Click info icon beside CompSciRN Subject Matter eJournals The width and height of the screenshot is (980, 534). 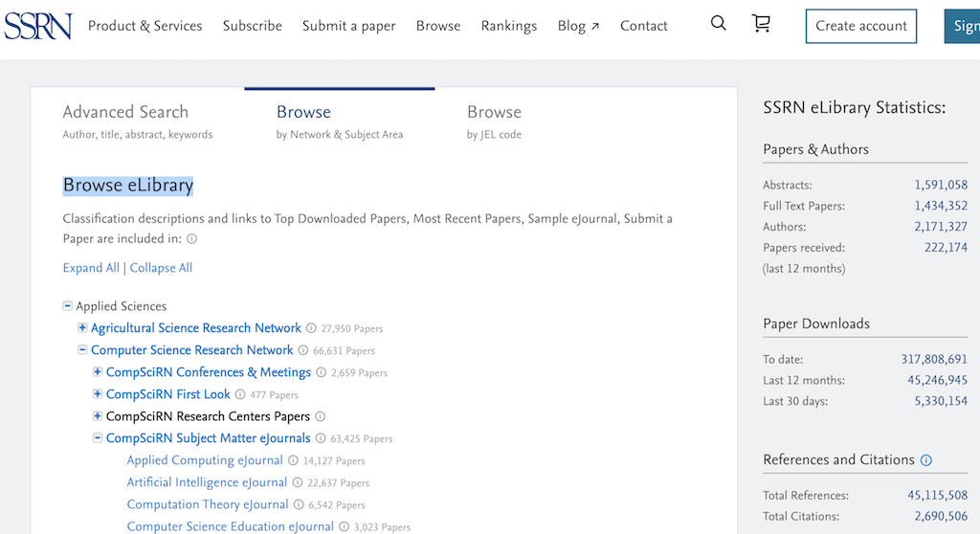pos(321,438)
